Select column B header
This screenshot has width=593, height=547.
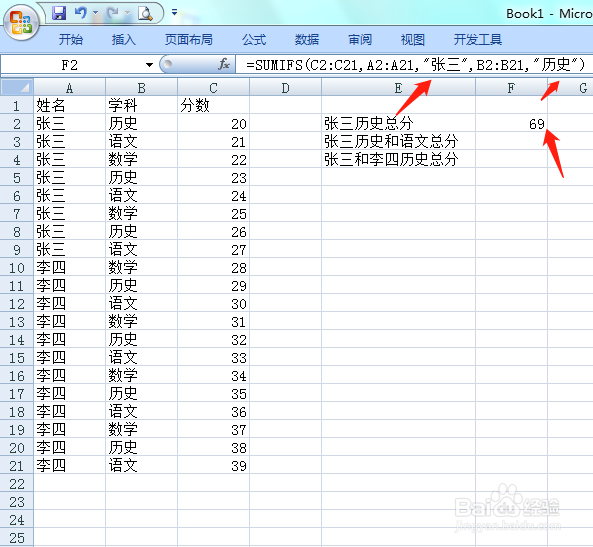click(141, 88)
